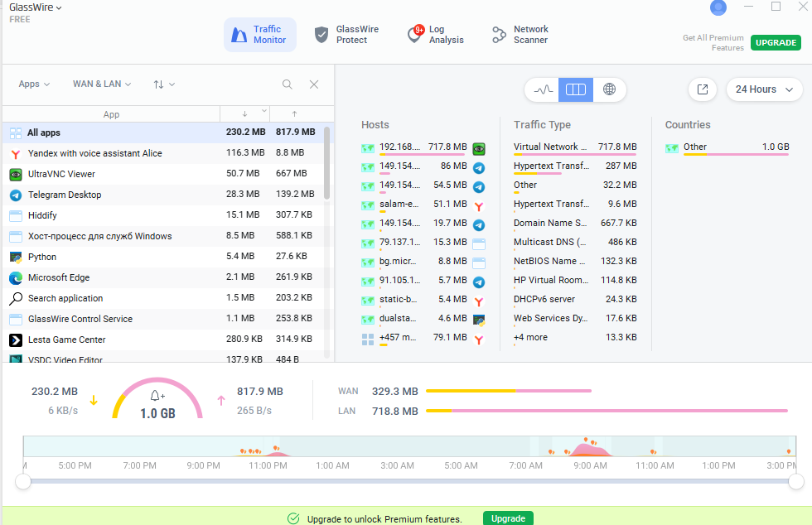This screenshot has height=525, width=812.
Task: Close the app list filter panel
Action: (x=314, y=84)
